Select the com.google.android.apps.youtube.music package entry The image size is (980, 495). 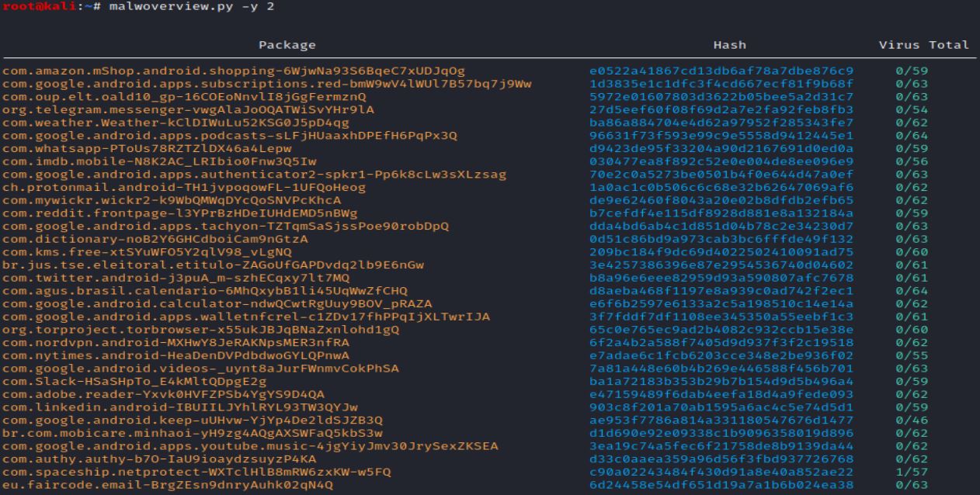click(250, 445)
